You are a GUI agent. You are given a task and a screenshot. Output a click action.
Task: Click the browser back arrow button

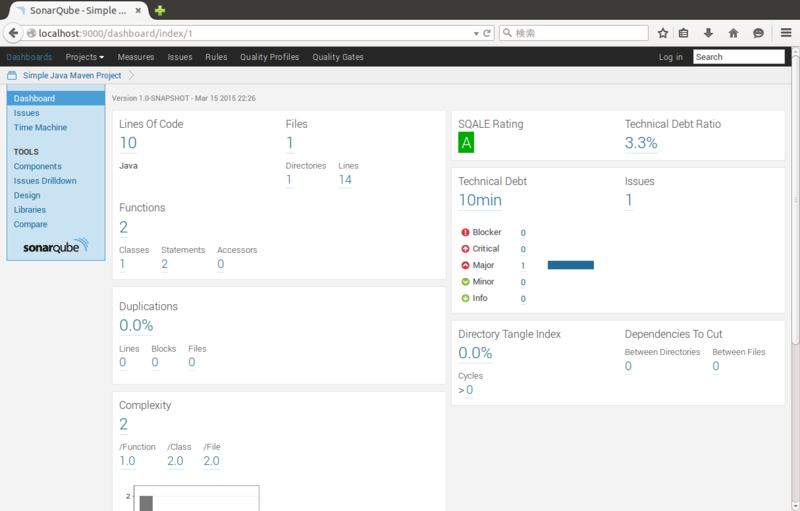13,33
